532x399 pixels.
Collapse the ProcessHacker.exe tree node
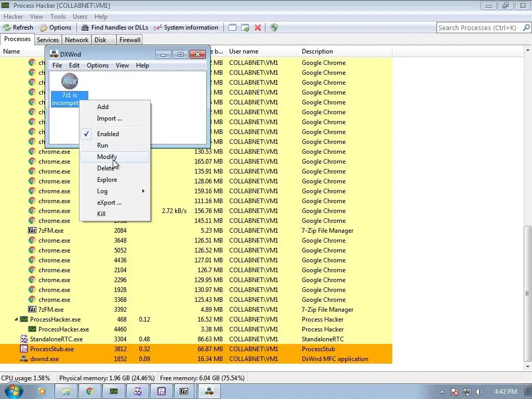click(16, 320)
